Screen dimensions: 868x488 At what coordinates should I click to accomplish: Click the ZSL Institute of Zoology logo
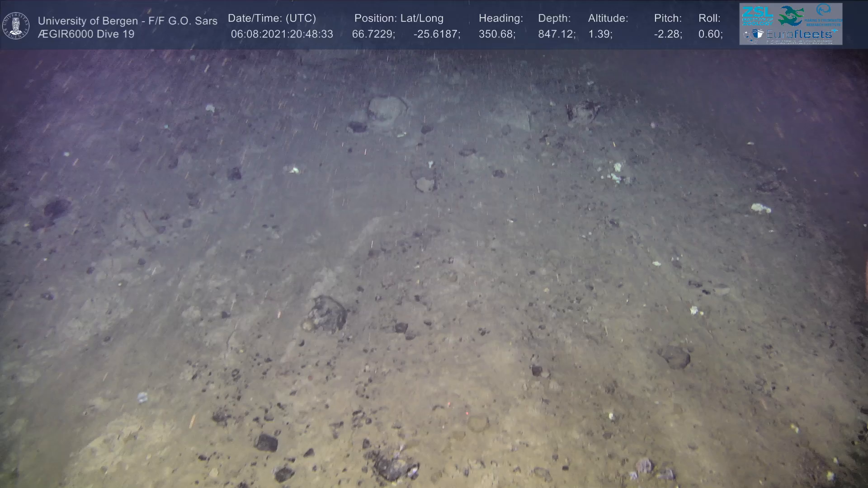[757, 16]
